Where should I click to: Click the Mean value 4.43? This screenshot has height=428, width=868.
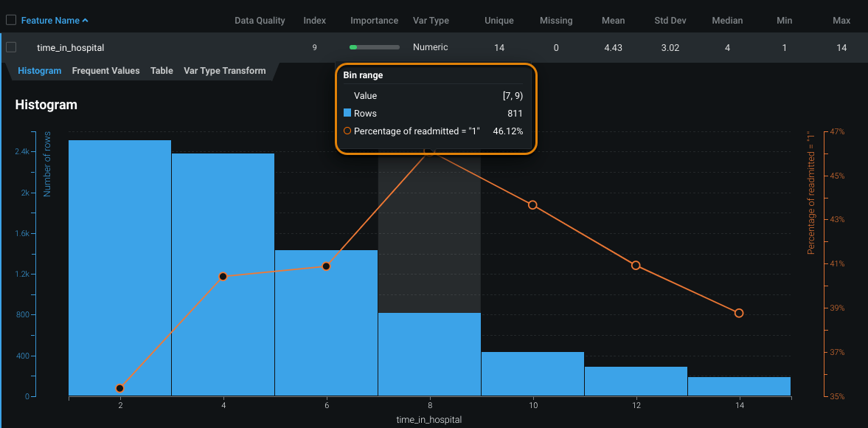click(x=614, y=48)
